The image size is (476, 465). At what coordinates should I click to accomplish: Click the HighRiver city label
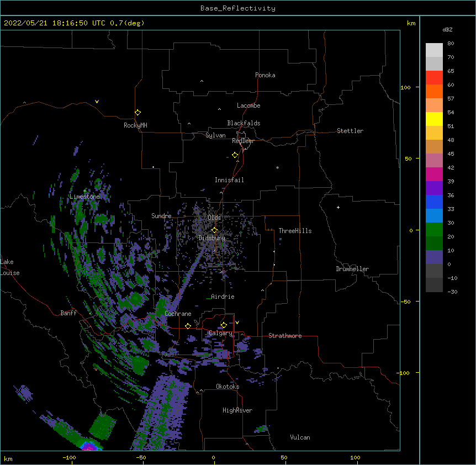coord(237,410)
